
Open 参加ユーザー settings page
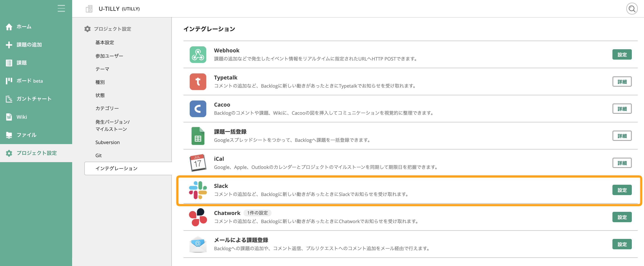tap(109, 56)
